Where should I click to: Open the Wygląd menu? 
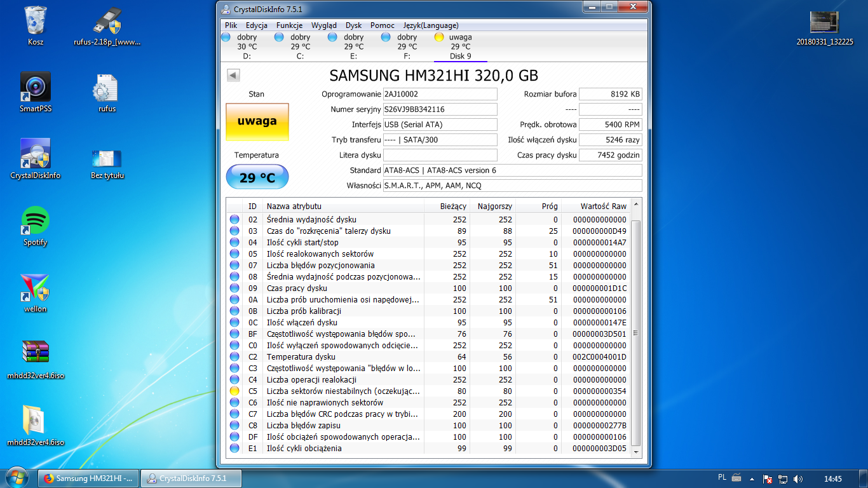(x=324, y=25)
